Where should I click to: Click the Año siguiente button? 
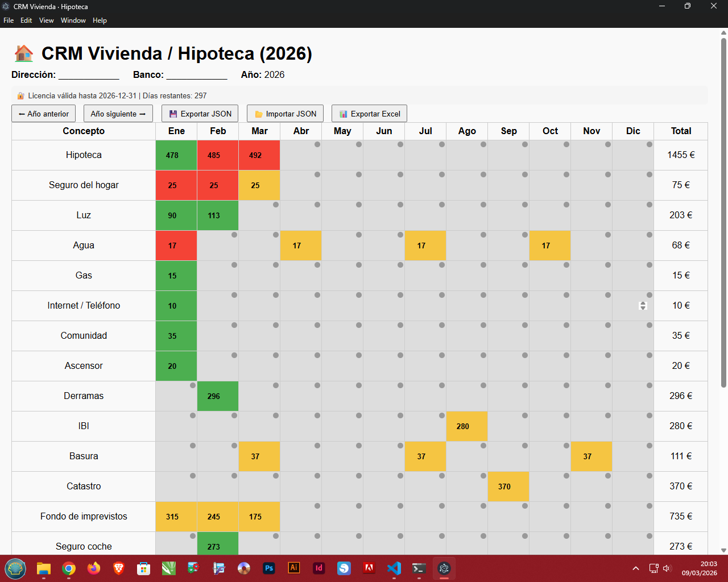click(x=118, y=113)
